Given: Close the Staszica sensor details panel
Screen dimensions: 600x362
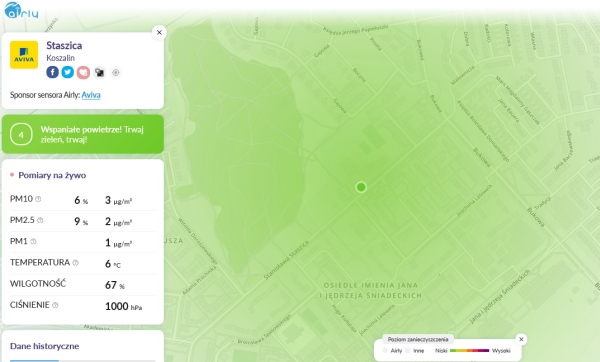Looking at the screenshot, I should pyautogui.click(x=159, y=33).
